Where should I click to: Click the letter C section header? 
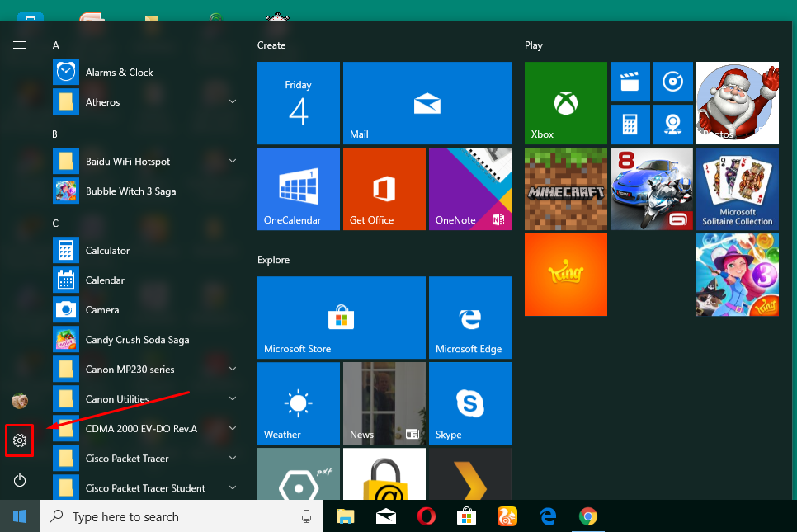coord(55,223)
